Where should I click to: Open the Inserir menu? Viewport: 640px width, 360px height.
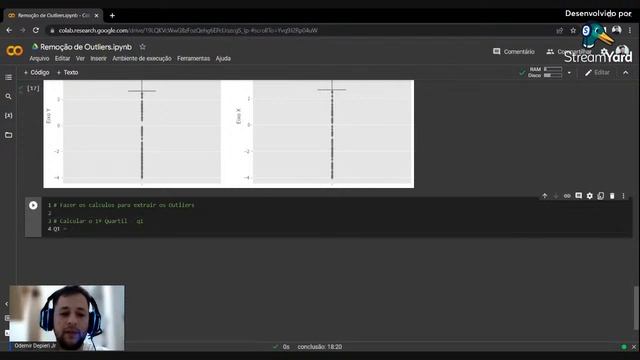(x=98, y=58)
